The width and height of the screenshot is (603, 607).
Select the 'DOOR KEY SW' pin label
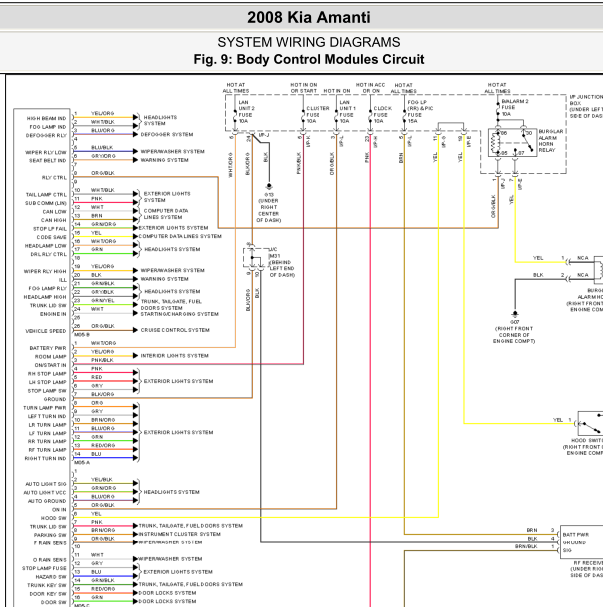(x=48, y=594)
